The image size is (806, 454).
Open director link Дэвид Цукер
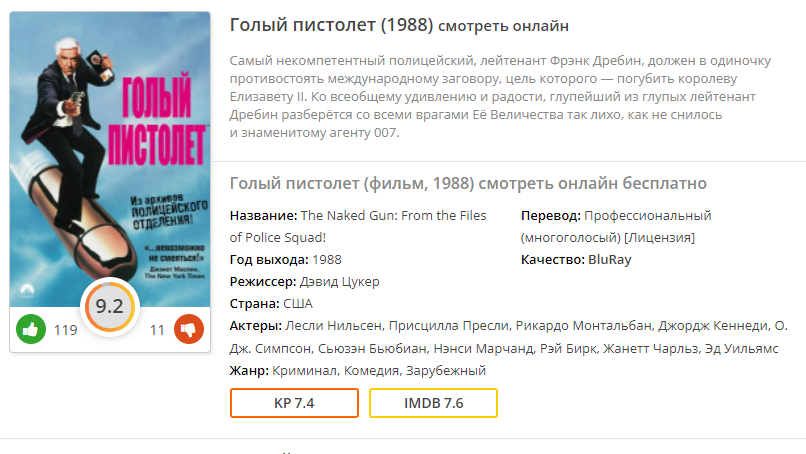point(340,281)
